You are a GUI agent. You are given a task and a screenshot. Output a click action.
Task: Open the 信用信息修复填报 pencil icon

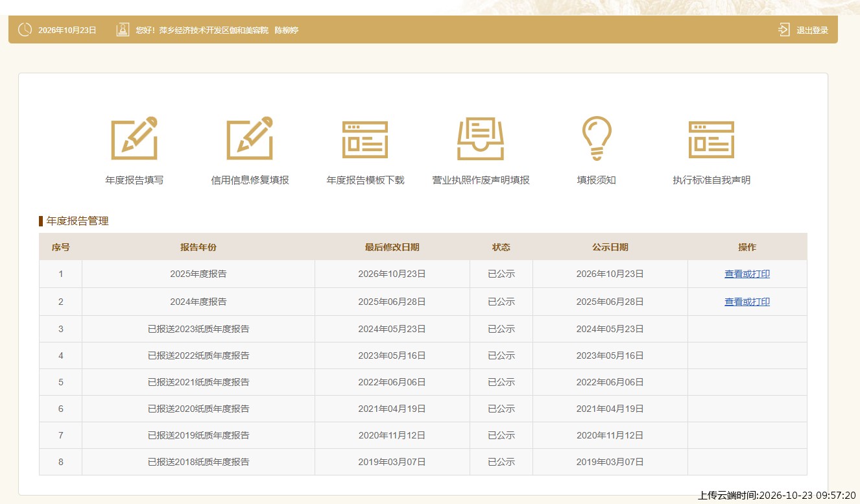coord(250,138)
